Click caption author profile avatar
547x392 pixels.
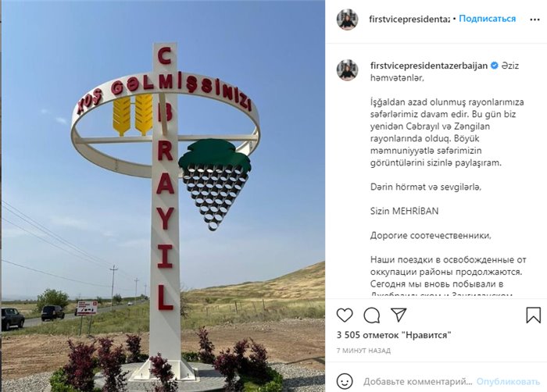coord(347,69)
